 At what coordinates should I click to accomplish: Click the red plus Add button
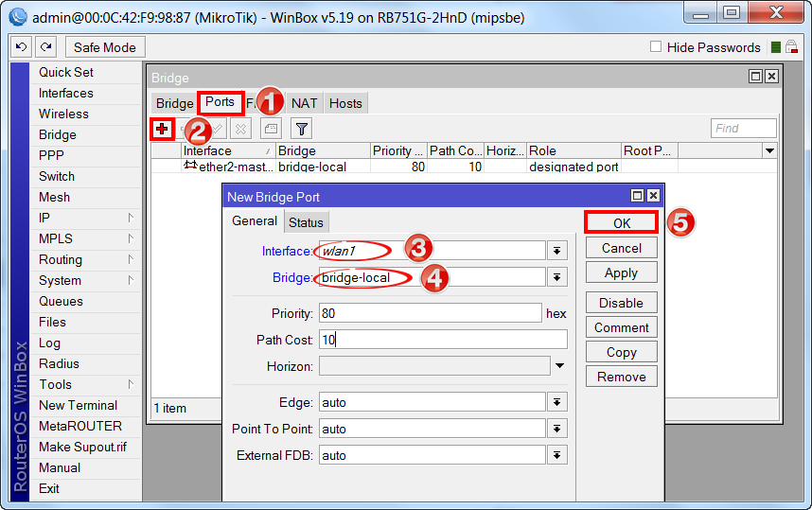(x=162, y=129)
